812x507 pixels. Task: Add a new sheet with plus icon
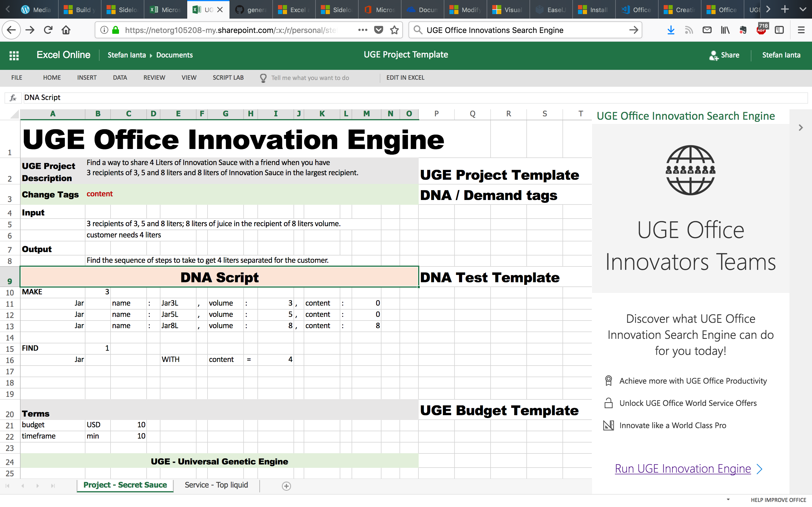point(286,486)
